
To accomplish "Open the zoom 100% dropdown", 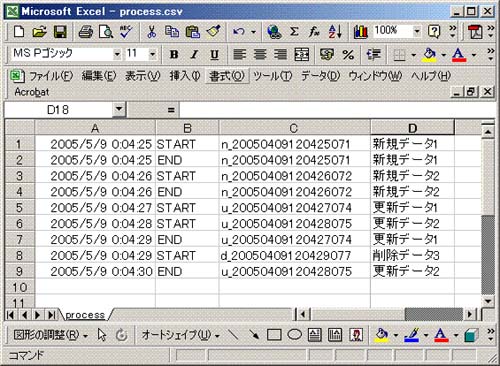I will click(417, 32).
